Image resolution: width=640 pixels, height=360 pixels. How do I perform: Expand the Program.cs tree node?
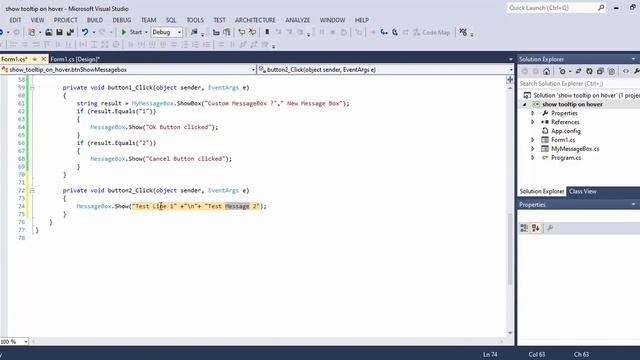(533, 158)
